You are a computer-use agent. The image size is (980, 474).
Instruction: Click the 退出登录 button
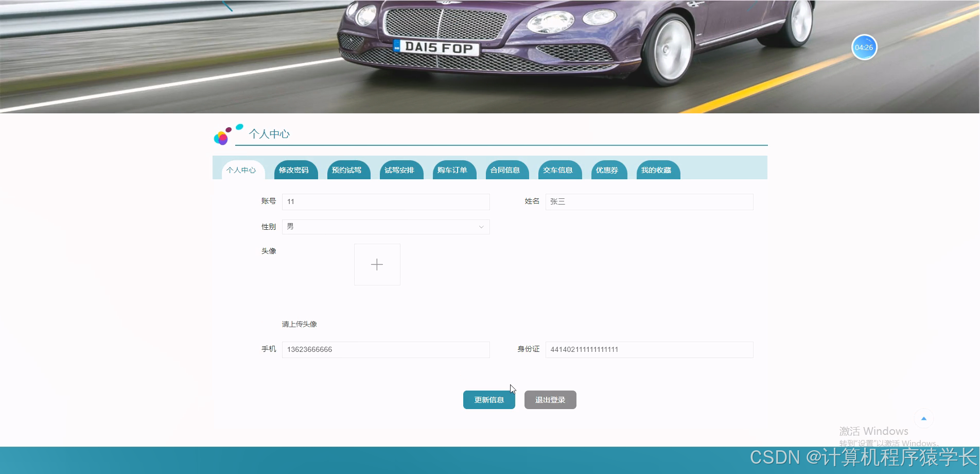point(550,400)
